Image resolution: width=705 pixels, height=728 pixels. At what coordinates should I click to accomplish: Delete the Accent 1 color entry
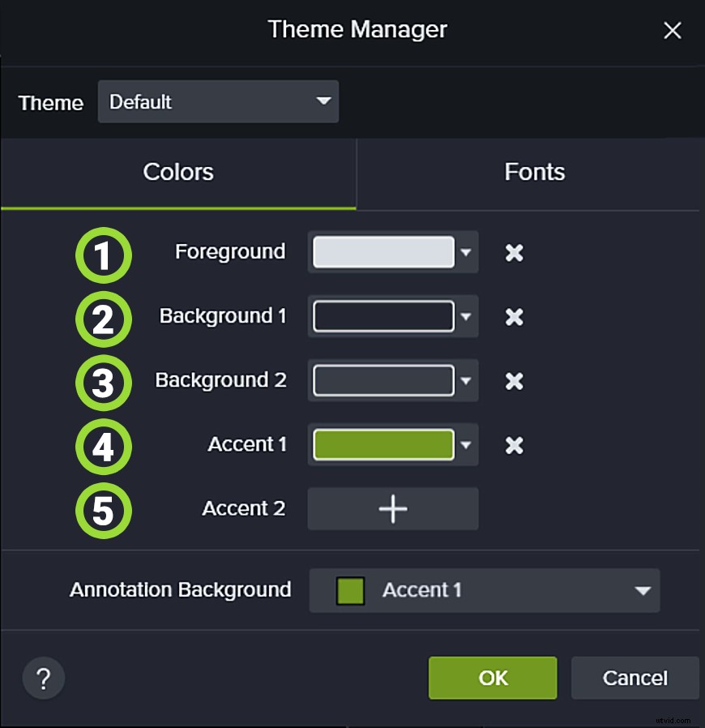(x=514, y=445)
